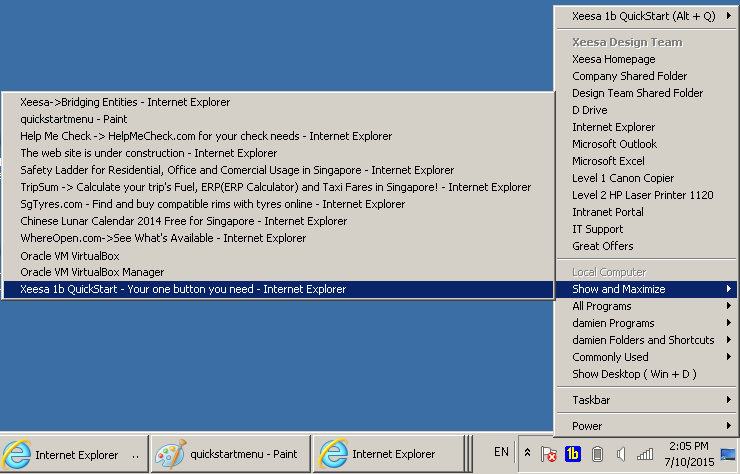
Task: Open Great Offers menu entry
Action: [x=647, y=246]
